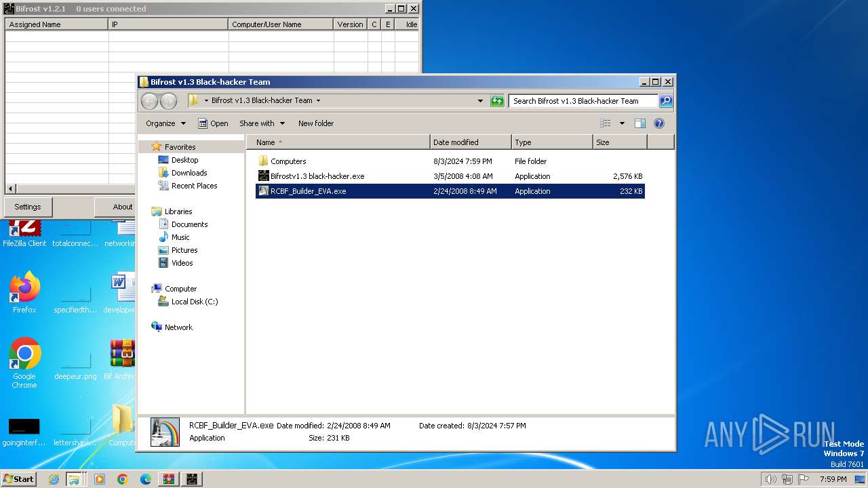
Task: Click the network tray icon
Action: (x=787, y=479)
